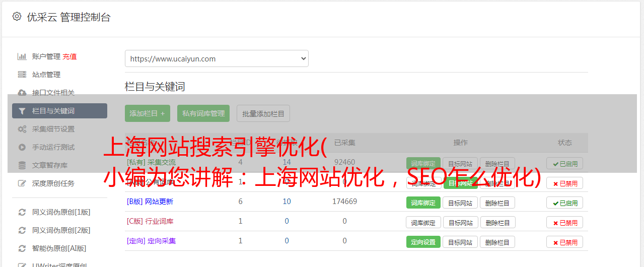Click 删除栏目 in the 行业词库 row
The height and width of the screenshot is (267, 644).
coord(497,222)
